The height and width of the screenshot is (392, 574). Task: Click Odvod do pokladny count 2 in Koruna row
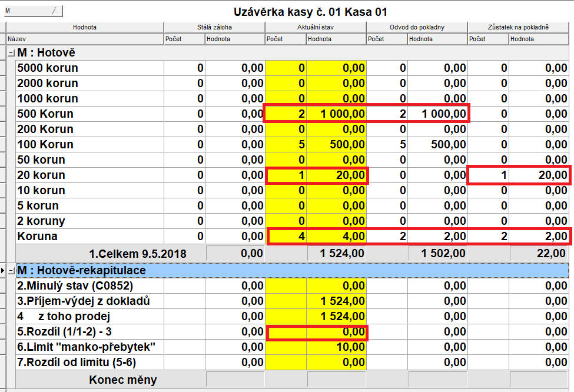point(387,237)
